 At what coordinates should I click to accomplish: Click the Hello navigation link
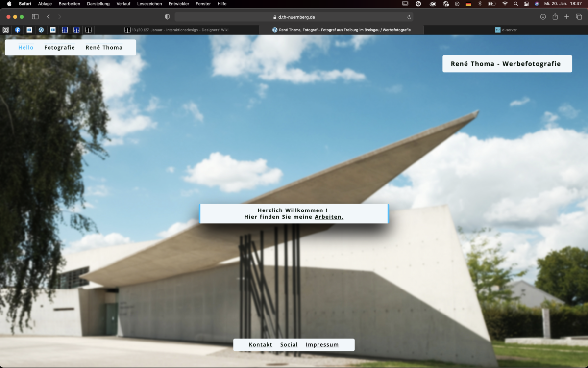pyautogui.click(x=26, y=48)
